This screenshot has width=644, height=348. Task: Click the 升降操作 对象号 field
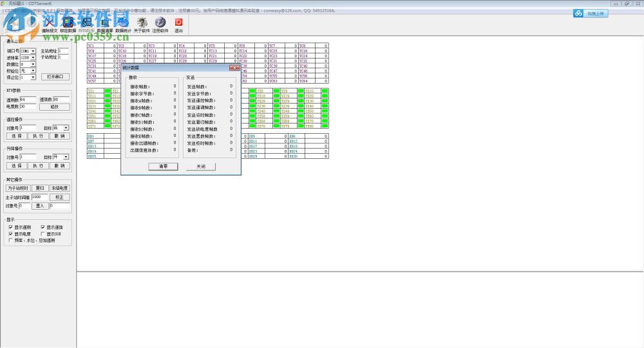coord(28,157)
